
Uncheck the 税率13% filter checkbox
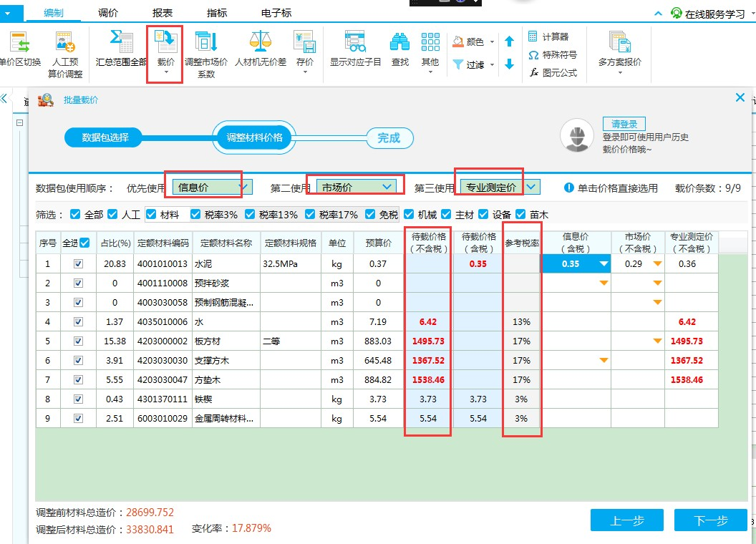[250, 215]
